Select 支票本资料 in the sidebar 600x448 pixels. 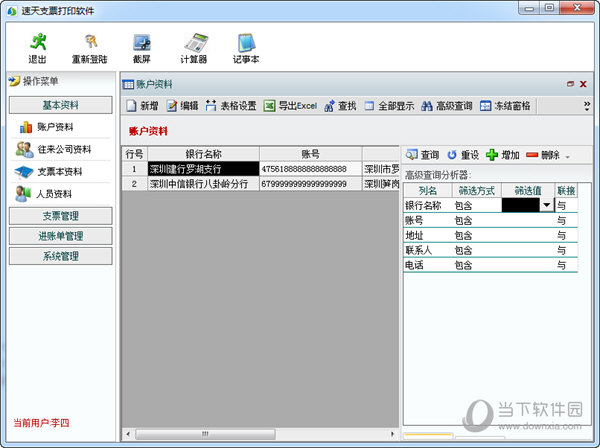48,172
